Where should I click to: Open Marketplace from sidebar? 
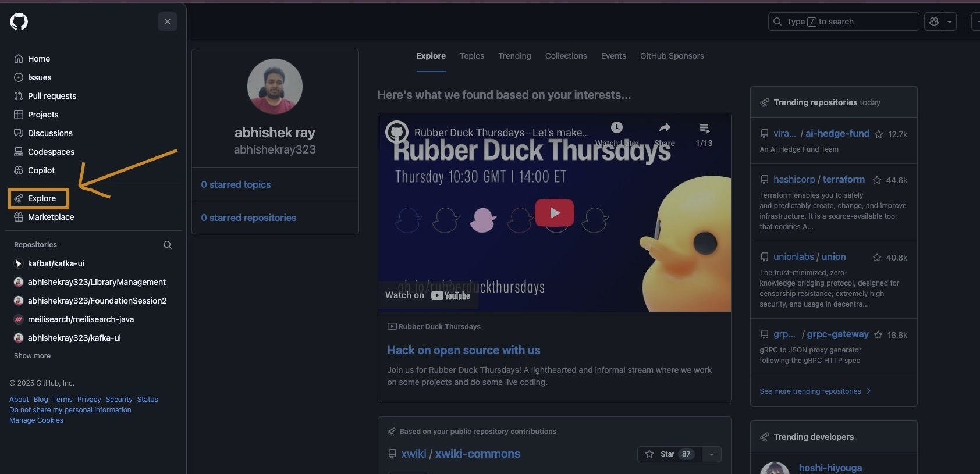51,217
